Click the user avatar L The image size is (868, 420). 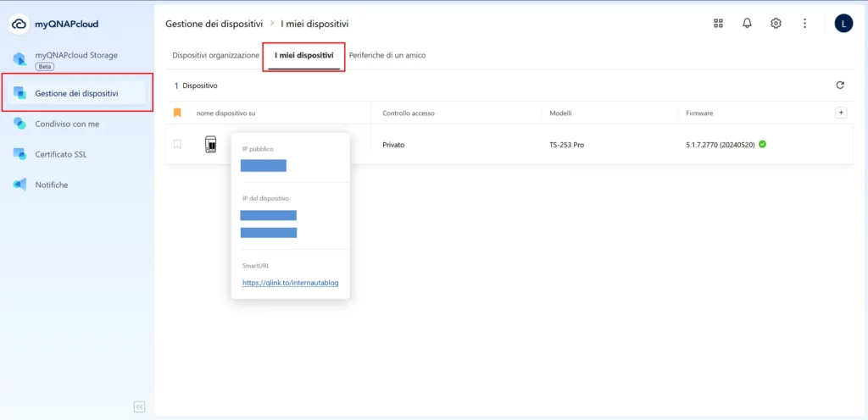tap(843, 24)
